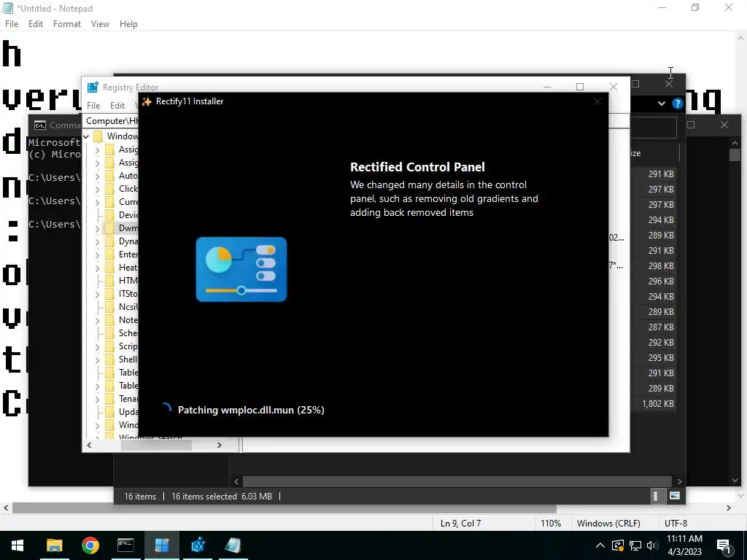
Task: Open Notepad File menu
Action: click(12, 24)
